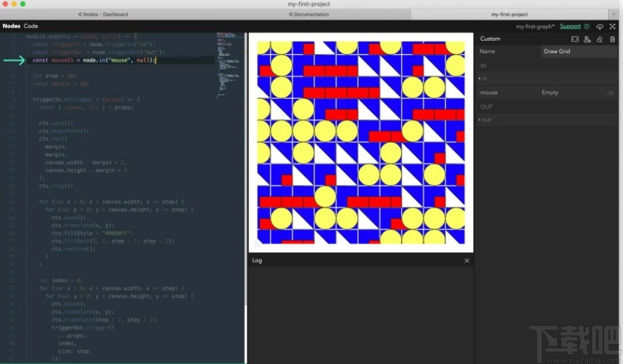Open the Nodes - Dashboard tab

pos(103,14)
